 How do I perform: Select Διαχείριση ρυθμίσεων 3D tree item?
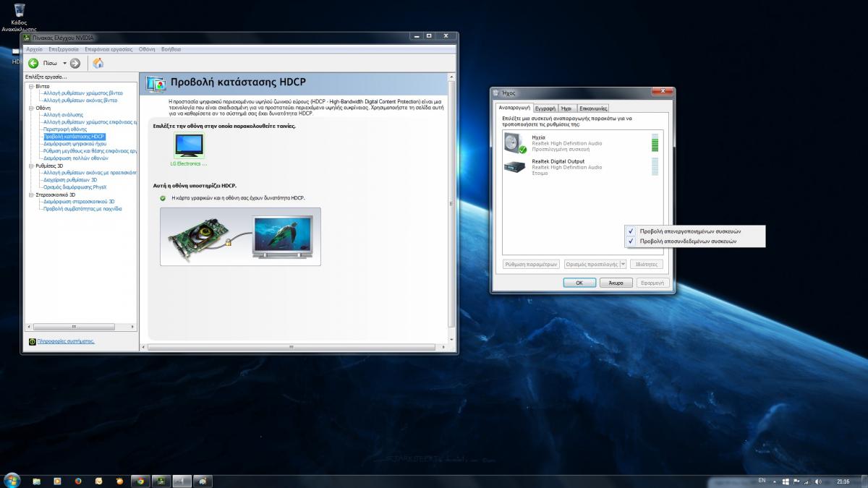(x=69, y=180)
